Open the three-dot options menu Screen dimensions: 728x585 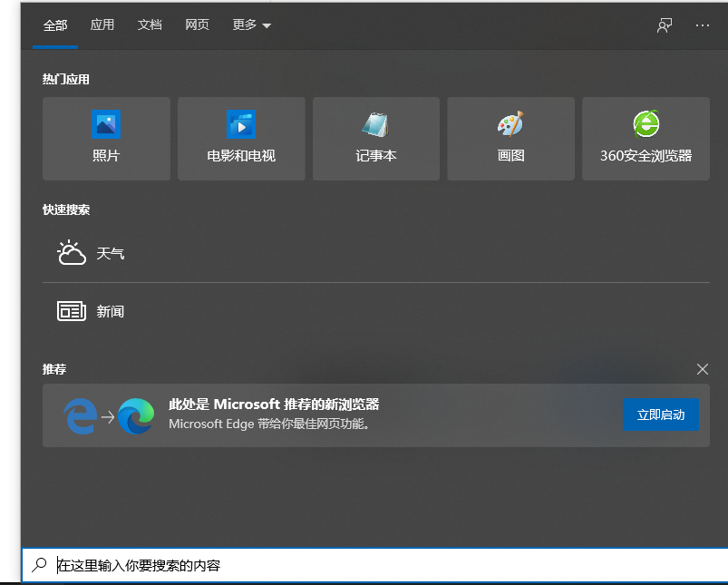(703, 25)
